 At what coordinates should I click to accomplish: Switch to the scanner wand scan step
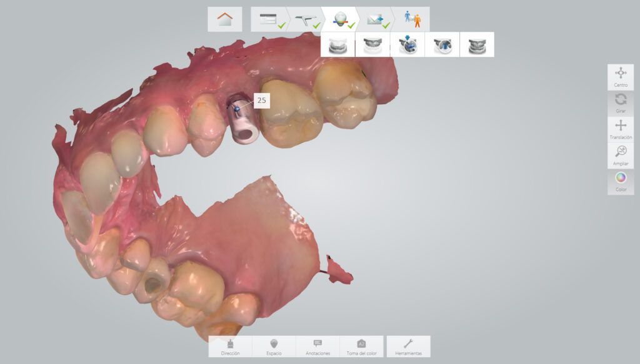[x=304, y=19]
